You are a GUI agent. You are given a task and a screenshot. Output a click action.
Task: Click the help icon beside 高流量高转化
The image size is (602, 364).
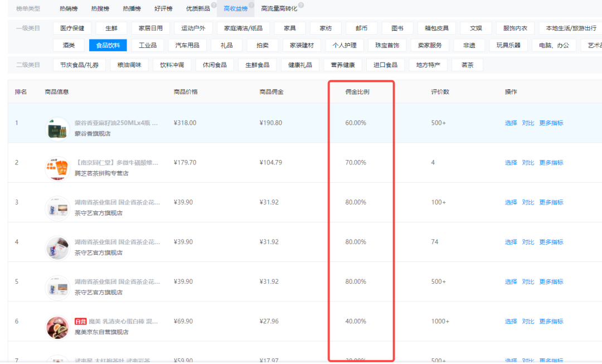pyautogui.click(x=300, y=5)
